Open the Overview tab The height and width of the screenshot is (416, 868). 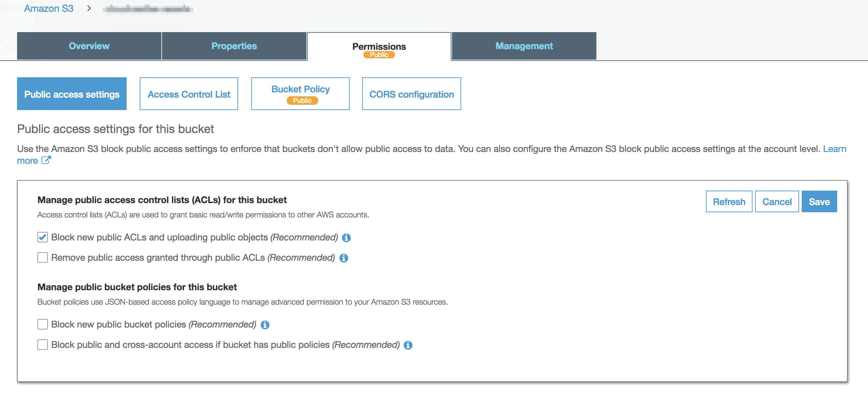coord(89,46)
